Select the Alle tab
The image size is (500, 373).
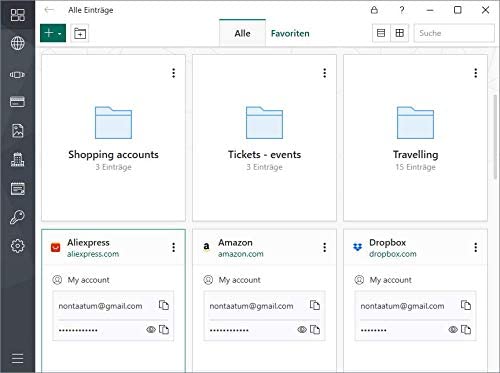242,33
